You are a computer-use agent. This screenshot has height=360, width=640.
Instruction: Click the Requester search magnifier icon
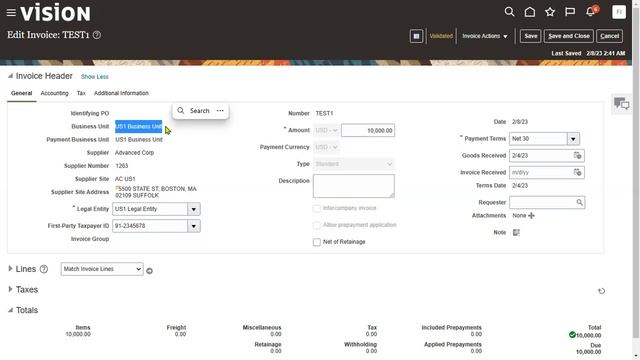[579, 202]
